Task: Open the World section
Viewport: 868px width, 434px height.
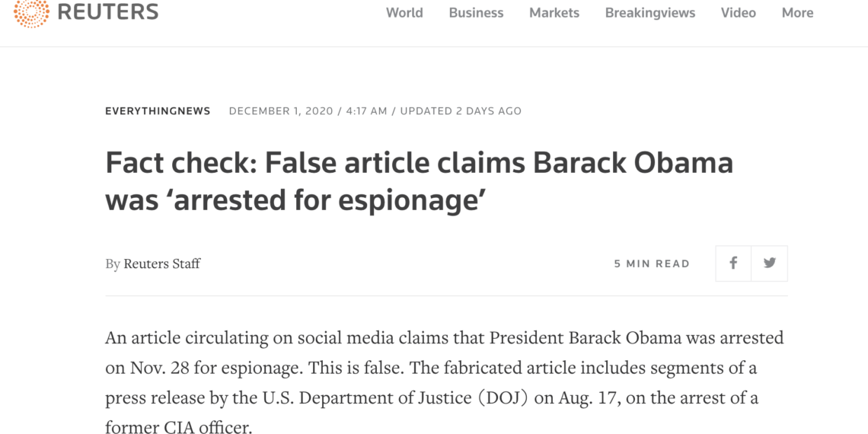Action: [x=404, y=13]
